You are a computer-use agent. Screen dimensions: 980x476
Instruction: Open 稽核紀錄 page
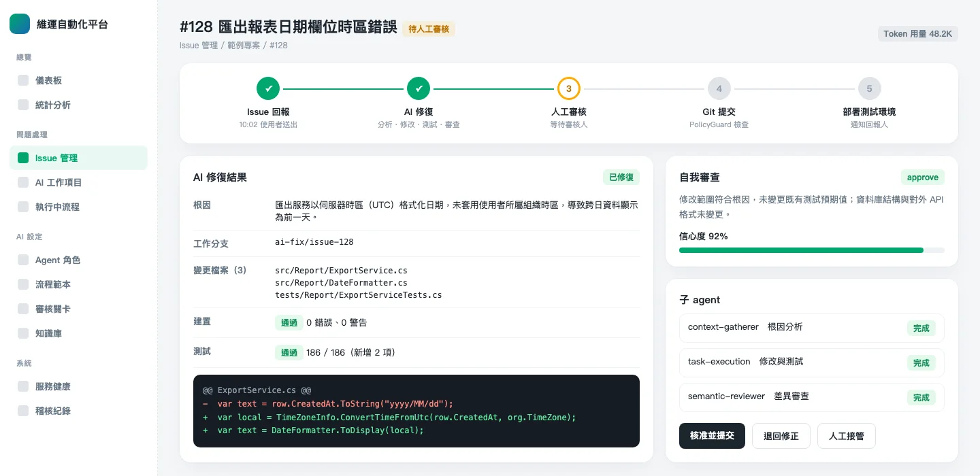pyautogui.click(x=78, y=411)
